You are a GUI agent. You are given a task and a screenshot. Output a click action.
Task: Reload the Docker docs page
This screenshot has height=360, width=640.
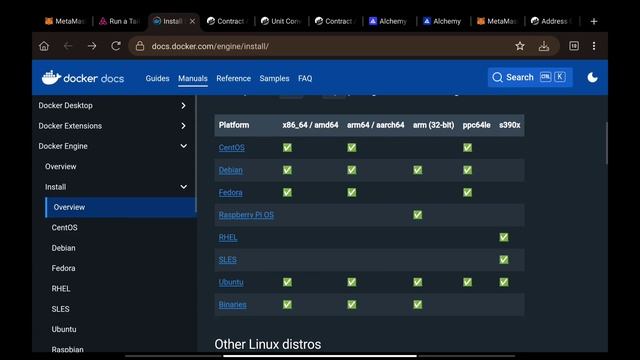(x=116, y=46)
